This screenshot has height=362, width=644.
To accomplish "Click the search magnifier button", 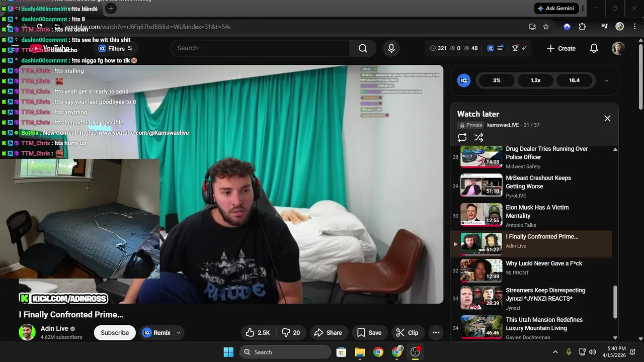I will (363, 48).
